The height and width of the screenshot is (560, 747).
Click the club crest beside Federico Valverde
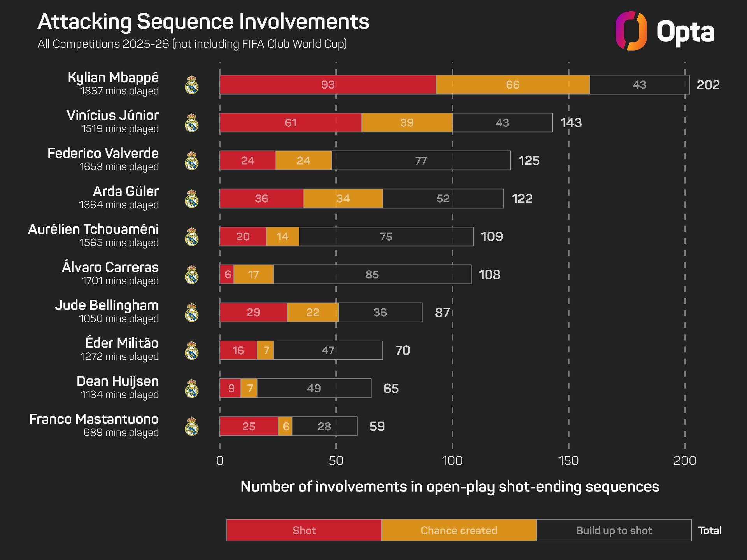192,161
